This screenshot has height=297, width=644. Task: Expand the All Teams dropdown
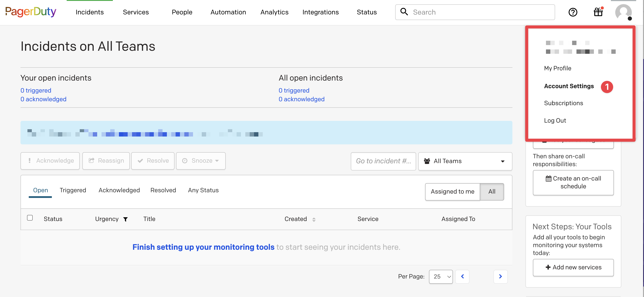pyautogui.click(x=465, y=161)
